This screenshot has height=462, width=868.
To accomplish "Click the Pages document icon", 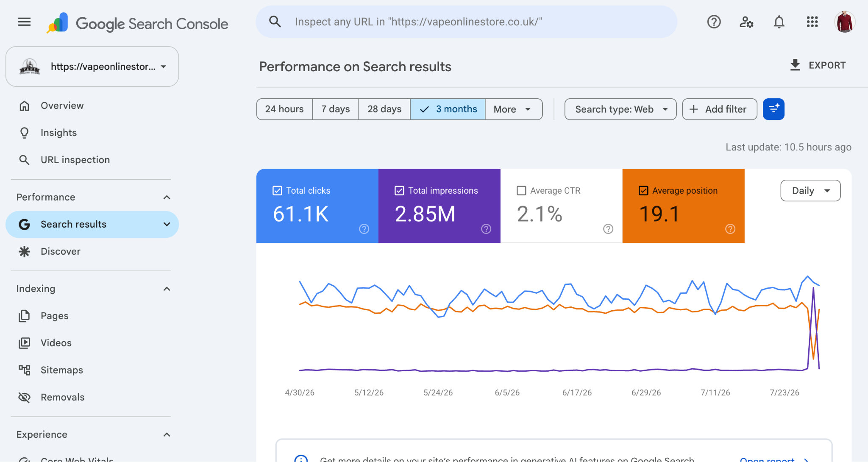I will click(x=25, y=316).
